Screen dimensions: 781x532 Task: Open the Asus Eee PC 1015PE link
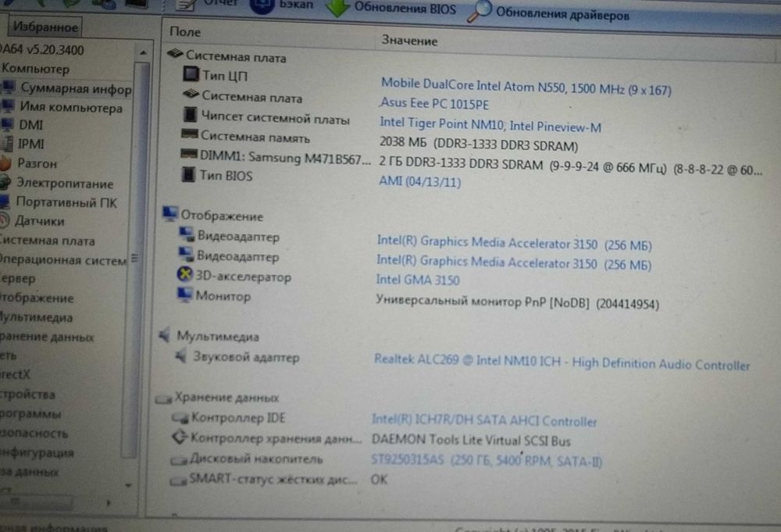tap(434, 103)
